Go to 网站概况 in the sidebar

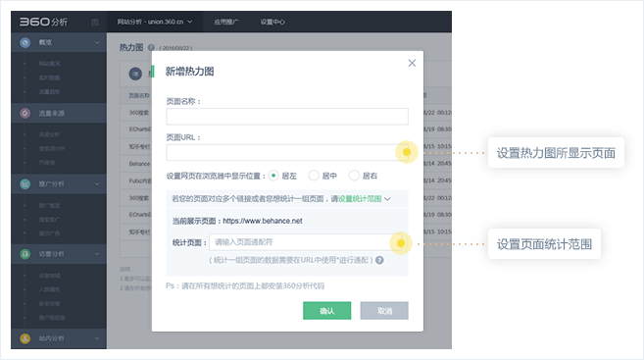click(49, 64)
